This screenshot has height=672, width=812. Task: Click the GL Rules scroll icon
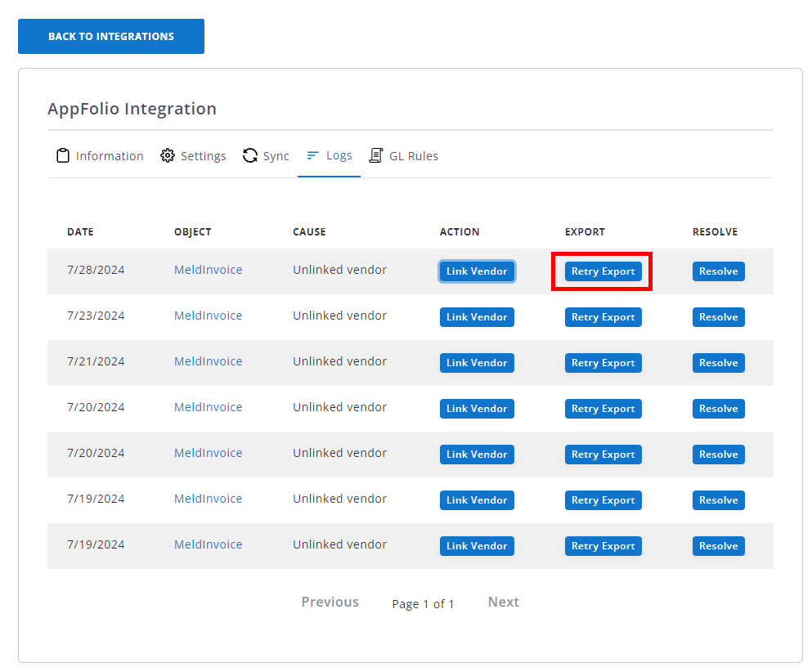click(376, 155)
